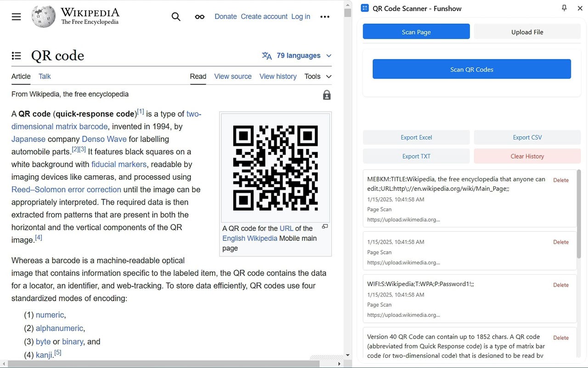Image resolution: width=588 pixels, height=368 pixels.
Task: Clear the scan history
Action: coord(527,156)
